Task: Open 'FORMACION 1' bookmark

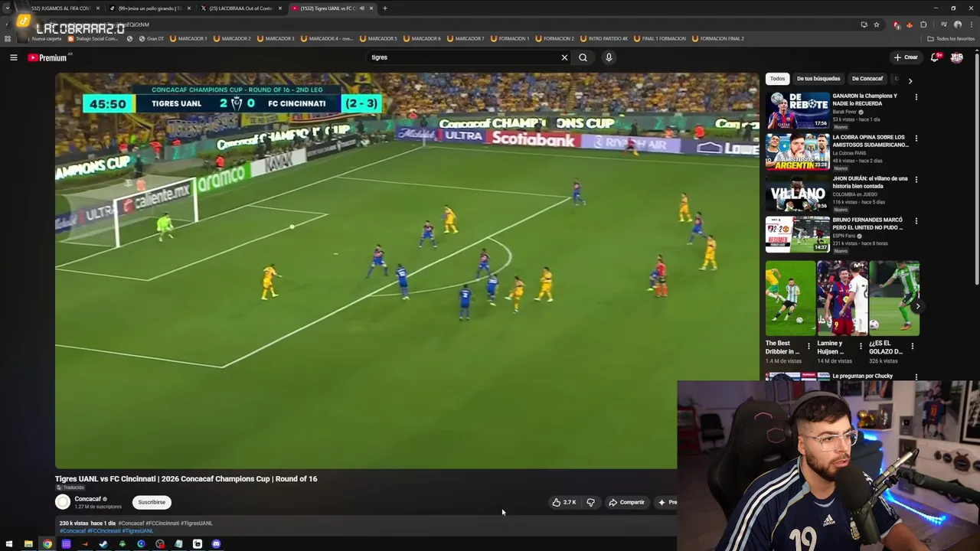Action: point(509,38)
